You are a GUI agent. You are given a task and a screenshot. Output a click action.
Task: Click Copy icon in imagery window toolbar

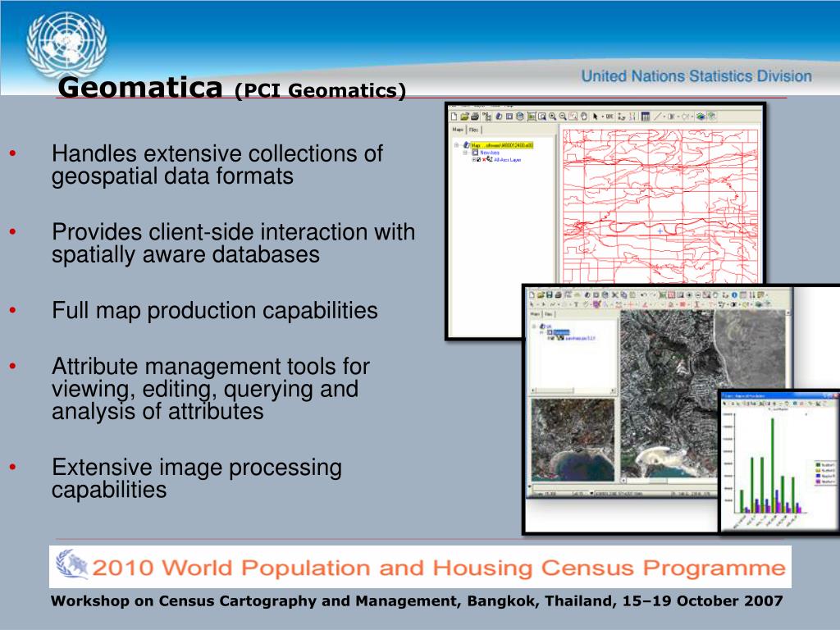tap(623, 294)
